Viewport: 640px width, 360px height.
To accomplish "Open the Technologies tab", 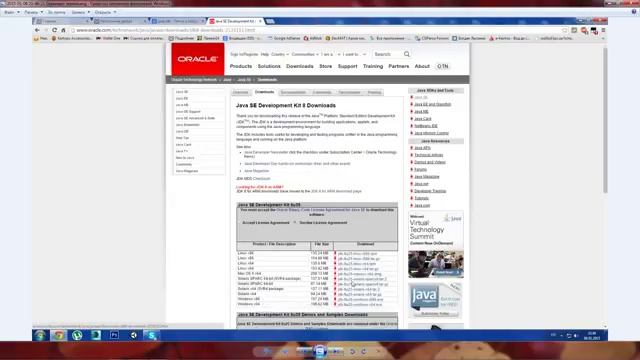I will coord(349,93).
